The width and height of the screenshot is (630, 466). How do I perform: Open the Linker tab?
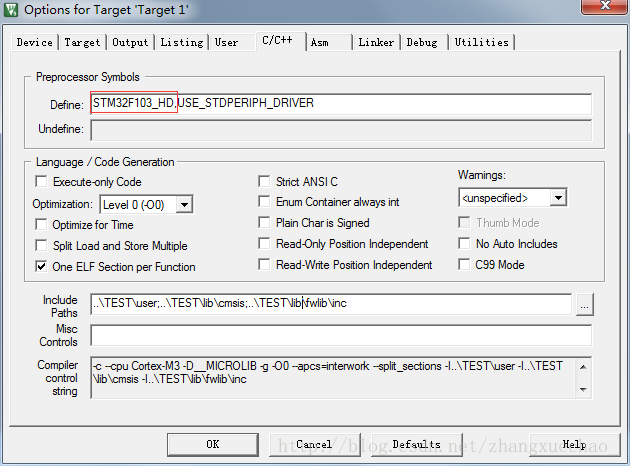376,43
